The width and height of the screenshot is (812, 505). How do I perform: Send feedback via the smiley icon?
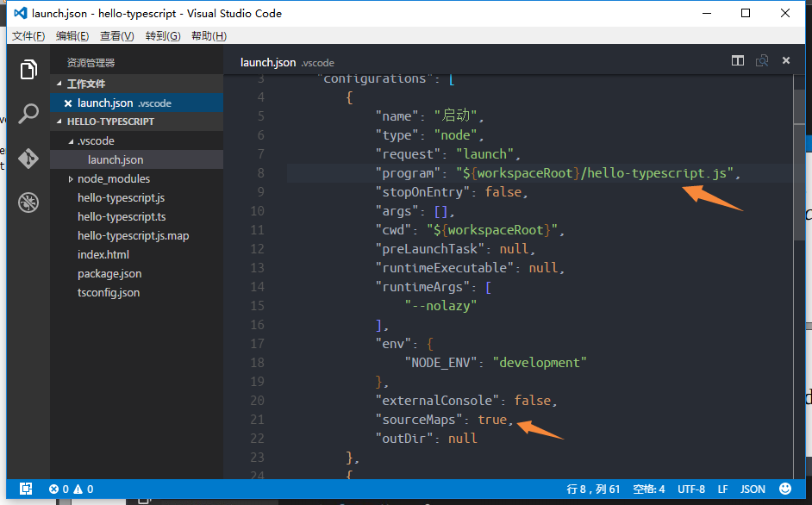point(784,489)
